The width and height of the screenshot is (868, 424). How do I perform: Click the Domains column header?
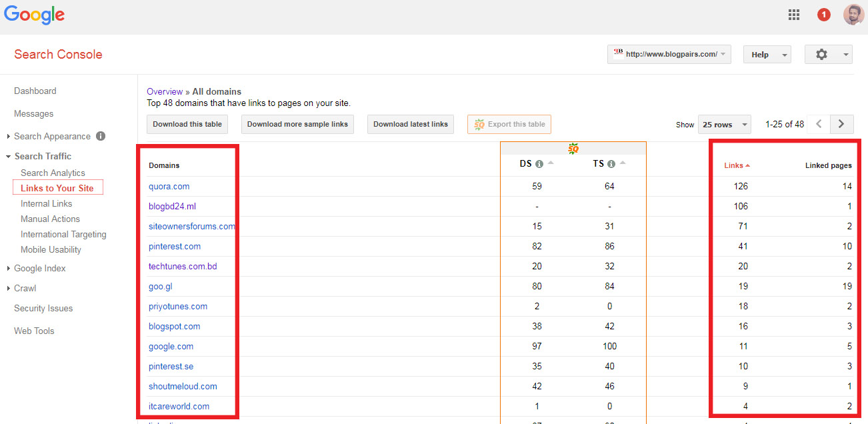point(164,165)
